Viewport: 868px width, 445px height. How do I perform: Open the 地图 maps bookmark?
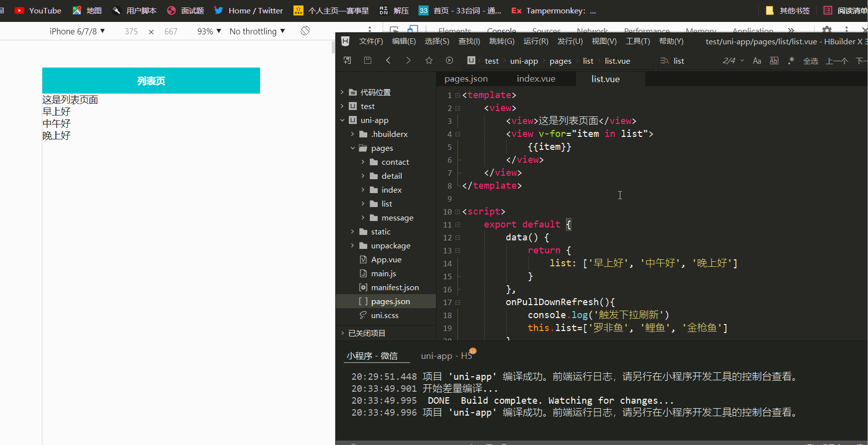[87, 10]
